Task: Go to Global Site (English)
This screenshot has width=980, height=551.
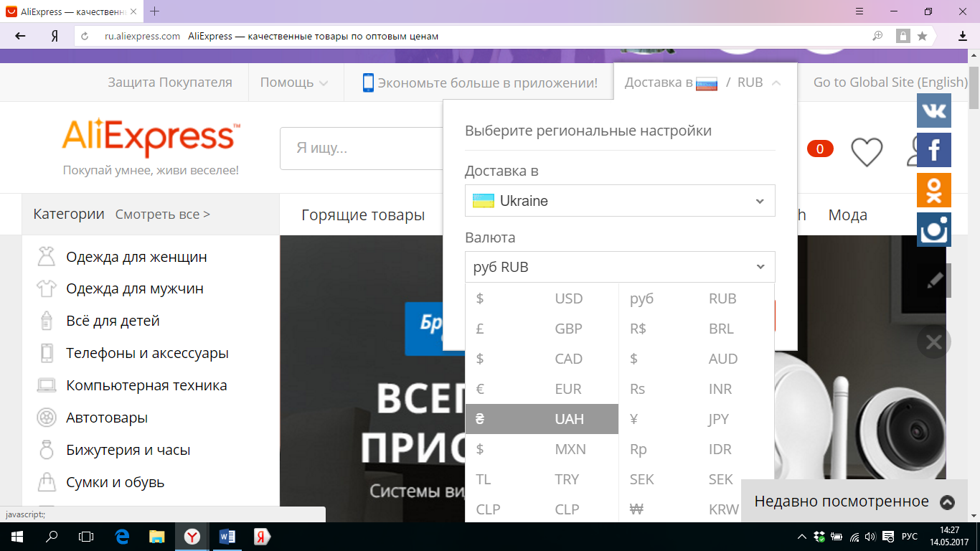Action: tap(890, 83)
